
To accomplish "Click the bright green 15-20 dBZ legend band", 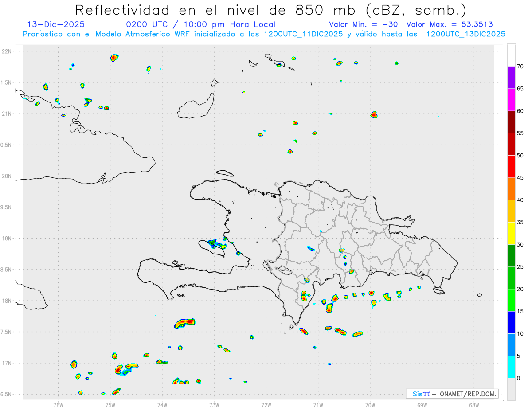I will pos(511,300).
